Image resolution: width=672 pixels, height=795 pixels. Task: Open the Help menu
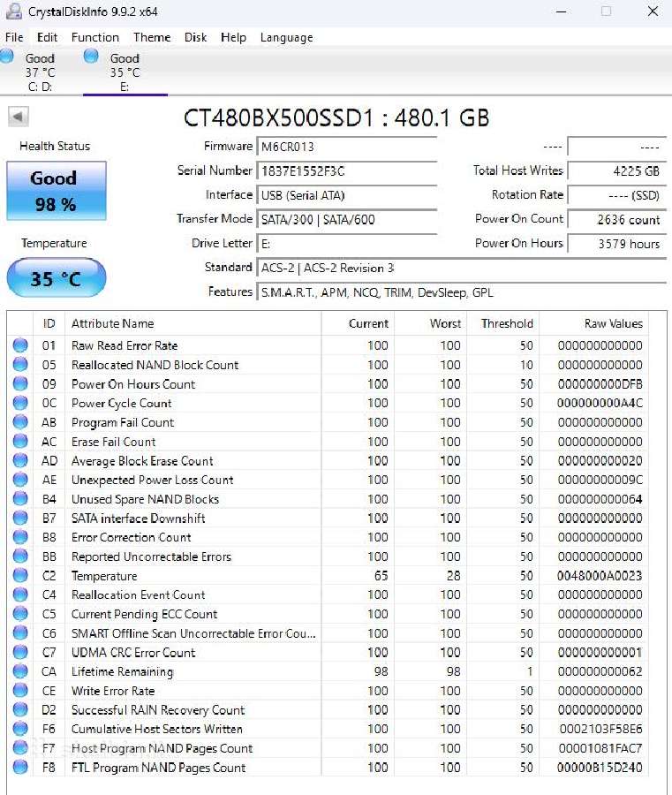[x=234, y=37]
